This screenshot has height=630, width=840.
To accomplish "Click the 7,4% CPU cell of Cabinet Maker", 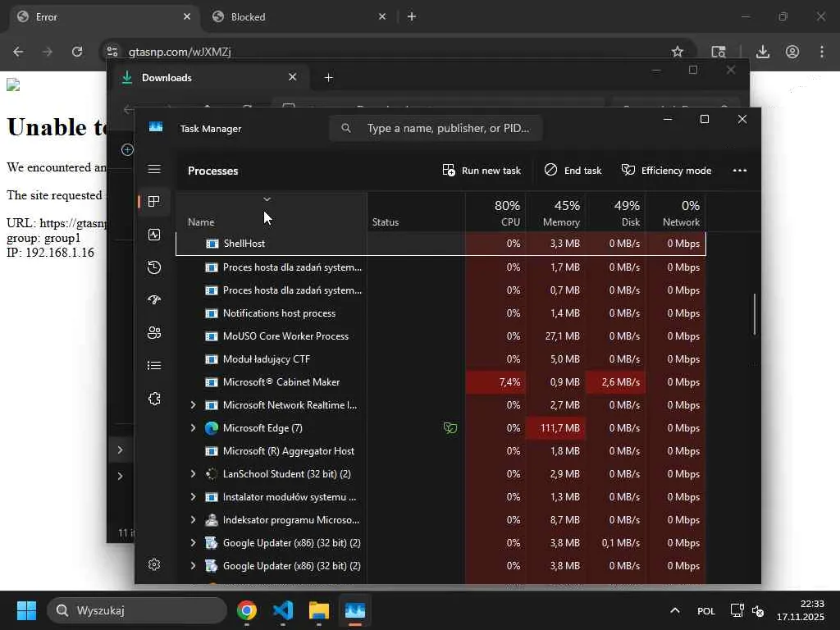I will click(495, 382).
